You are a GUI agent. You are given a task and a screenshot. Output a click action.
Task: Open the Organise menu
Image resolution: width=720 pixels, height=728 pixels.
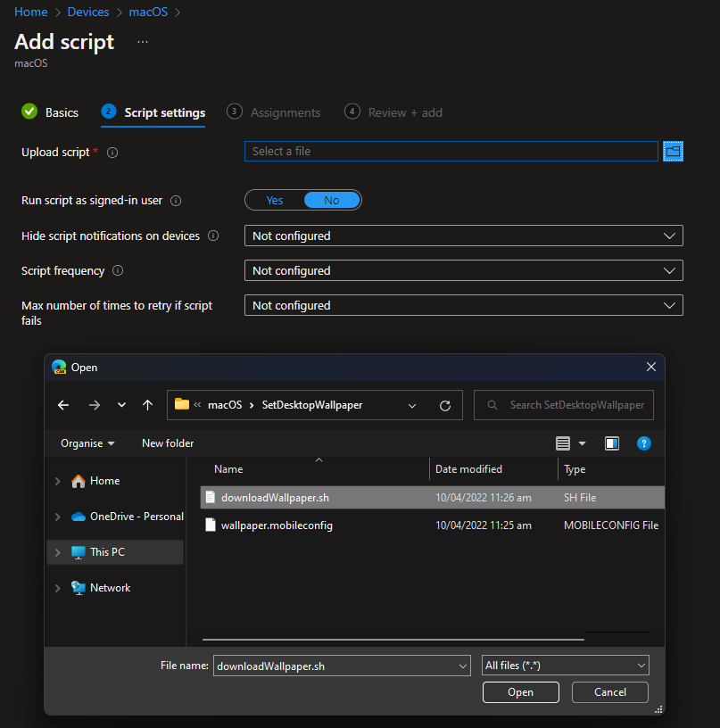pyautogui.click(x=87, y=443)
